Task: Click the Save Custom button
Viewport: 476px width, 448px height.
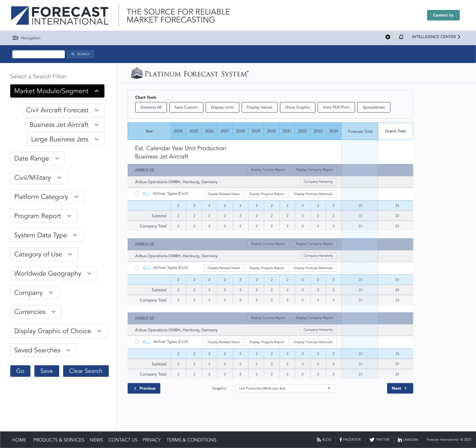Action: (186, 107)
